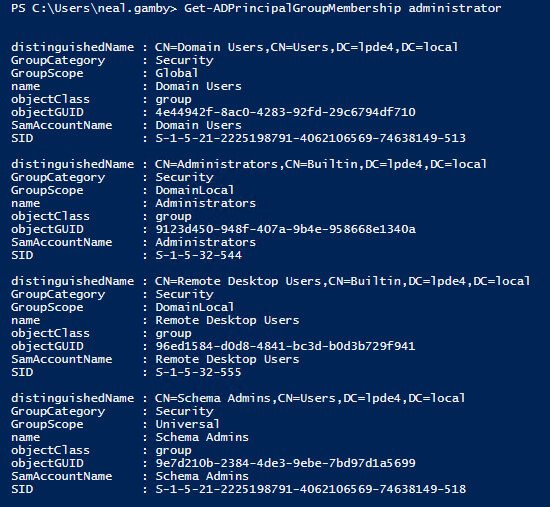Click the Administrators objectGUID starting 9123d450
Image resolution: width=550 pixels, height=507 pixels.
pos(286,229)
